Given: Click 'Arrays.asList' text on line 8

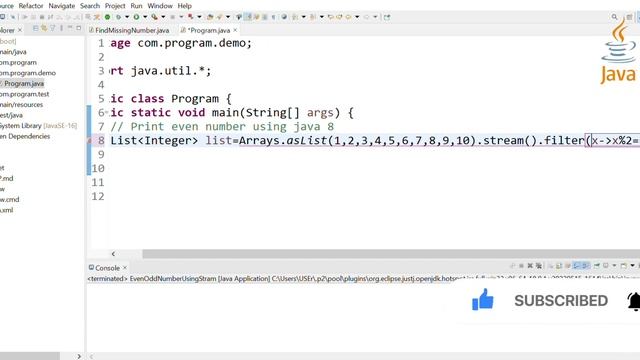Looking at the screenshot, I should (x=283, y=140).
